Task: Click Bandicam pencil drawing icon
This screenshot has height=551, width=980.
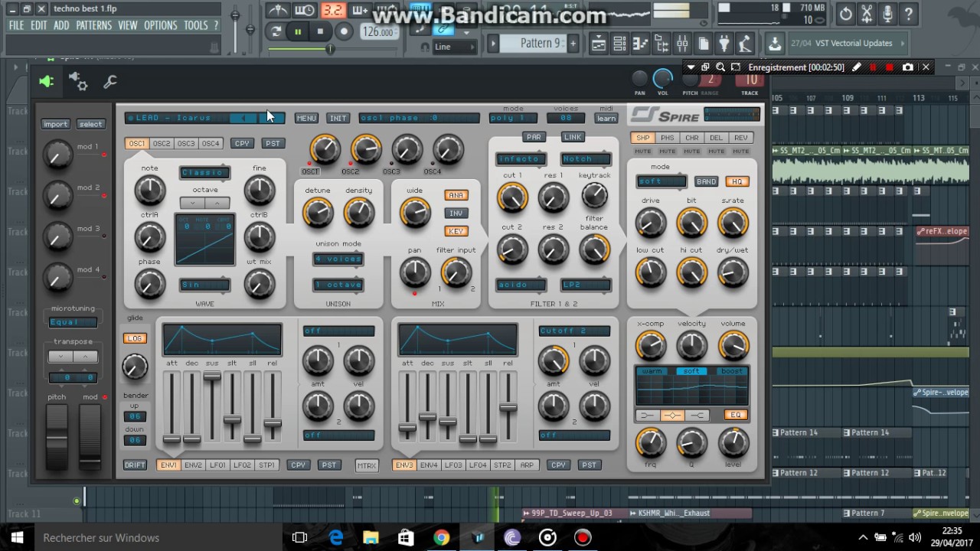Action: 856,67
